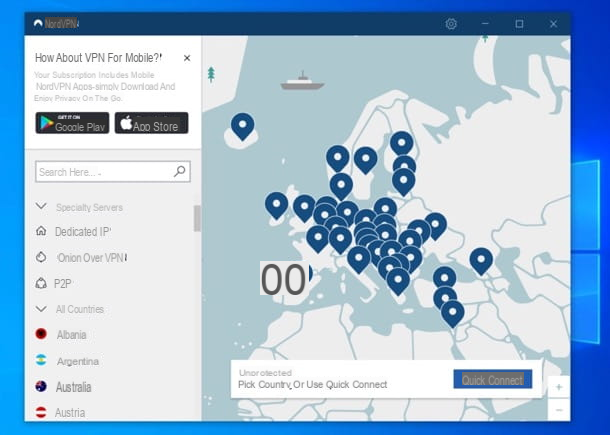Click the NordVPN logo in title bar

tap(38, 24)
